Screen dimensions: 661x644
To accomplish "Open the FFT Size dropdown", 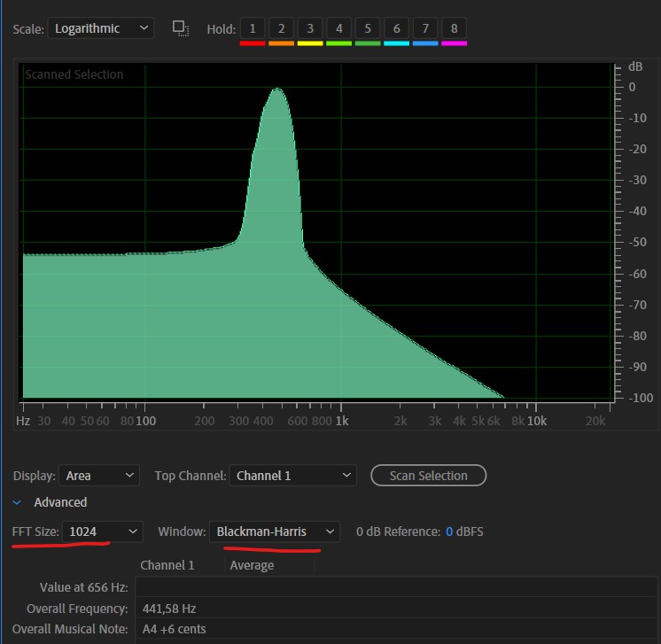I will [103, 531].
